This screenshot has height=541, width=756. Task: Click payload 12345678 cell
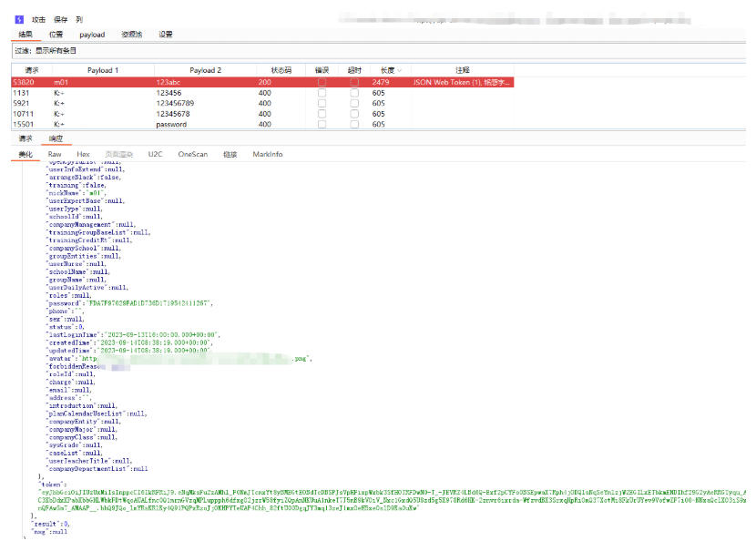173,114
